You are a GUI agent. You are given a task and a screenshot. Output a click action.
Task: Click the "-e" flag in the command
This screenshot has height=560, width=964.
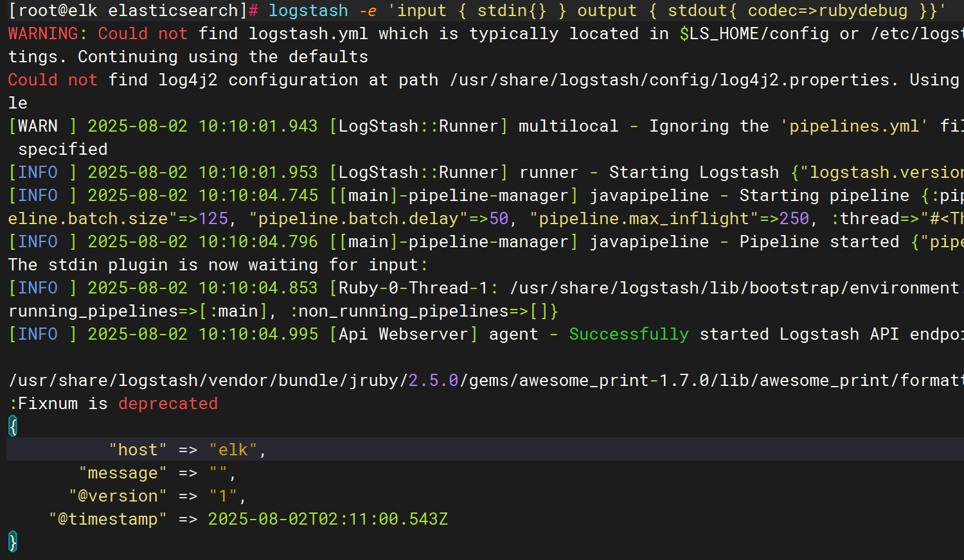click(368, 11)
